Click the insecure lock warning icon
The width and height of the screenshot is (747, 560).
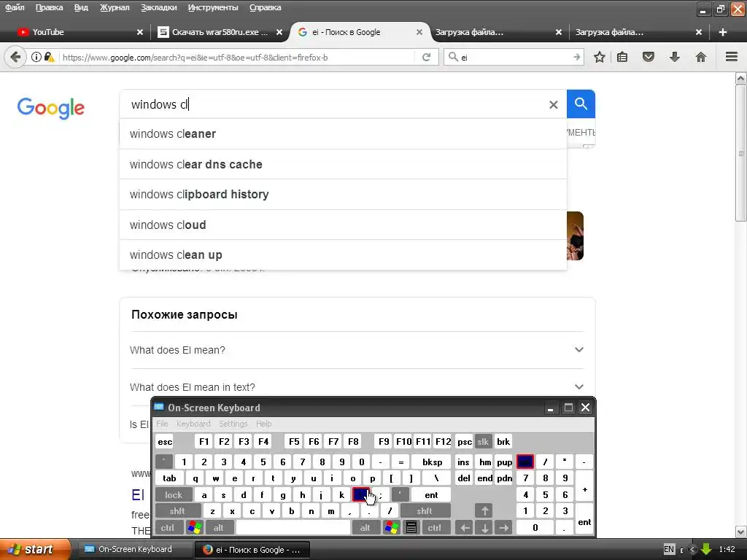coord(49,57)
